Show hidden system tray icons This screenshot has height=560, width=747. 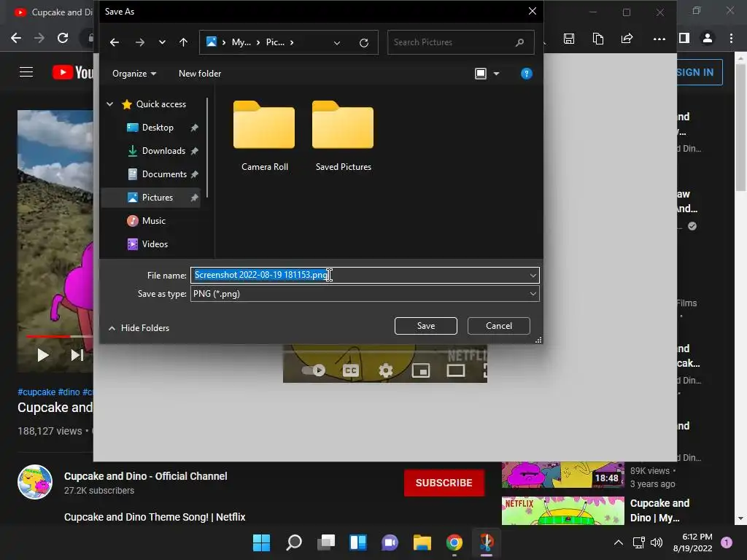pyautogui.click(x=619, y=542)
